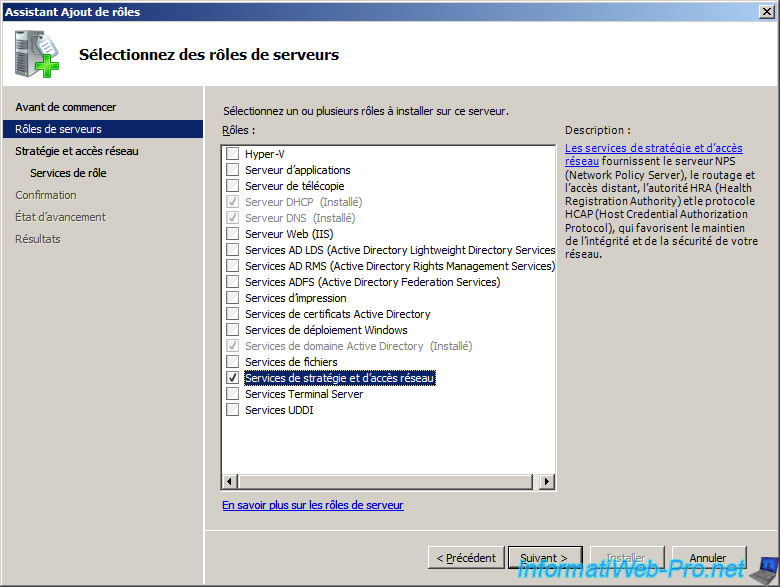The image size is (780, 587).
Task: Enable the Hyper-V role checkbox
Action: point(233,154)
